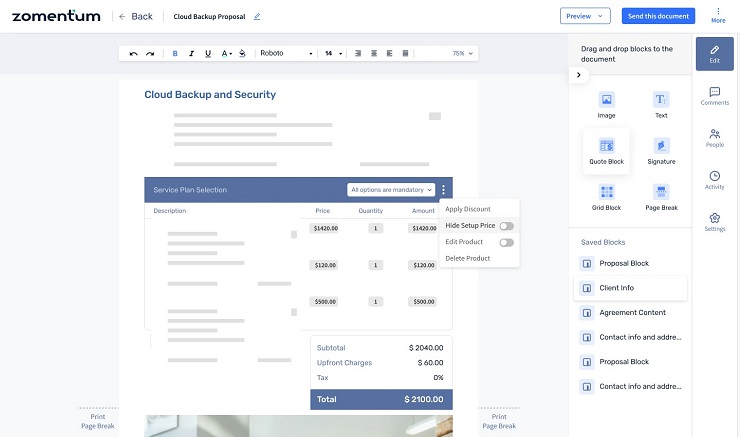Toggle bold text formatting
Image resolution: width=740 pixels, height=437 pixels.
(x=175, y=53)
